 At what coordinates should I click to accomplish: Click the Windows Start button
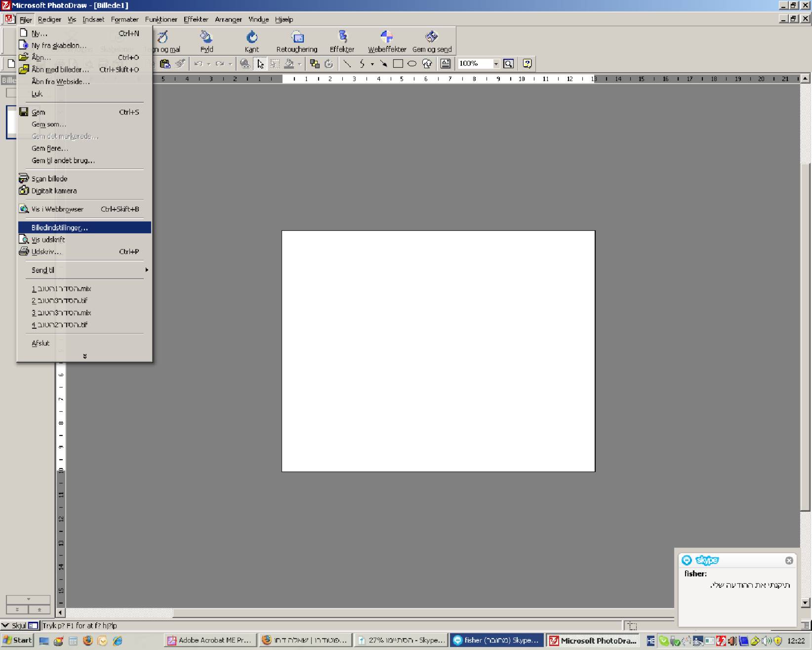[x=17, y=640]
